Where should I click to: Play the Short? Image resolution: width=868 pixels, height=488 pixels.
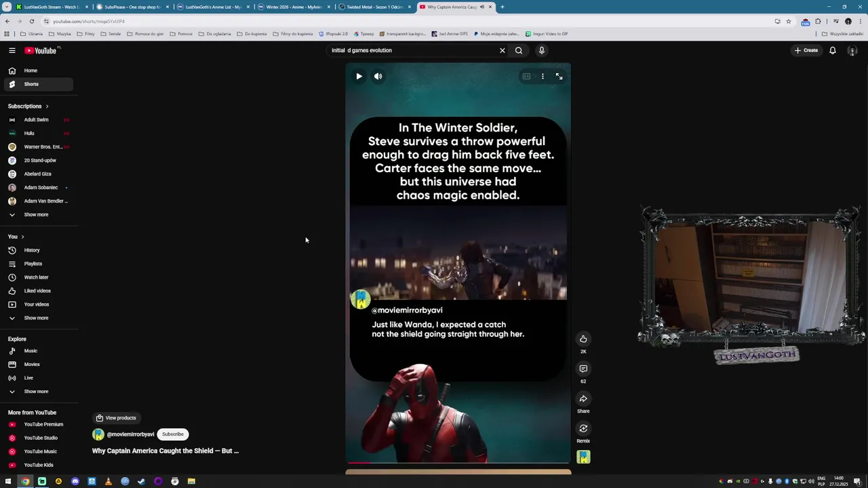click(x=359, y=77)
